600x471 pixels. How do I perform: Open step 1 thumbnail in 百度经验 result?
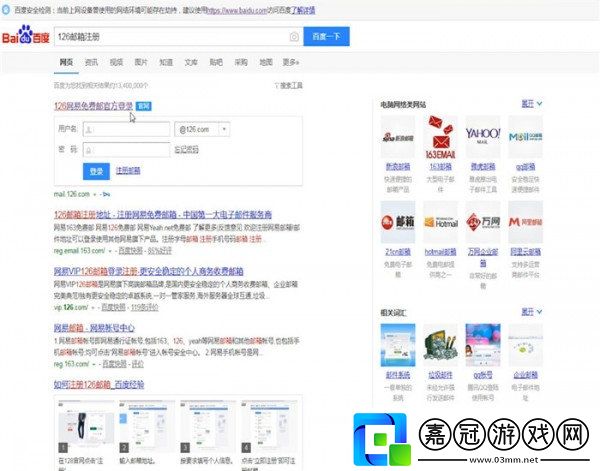(86, 426)
